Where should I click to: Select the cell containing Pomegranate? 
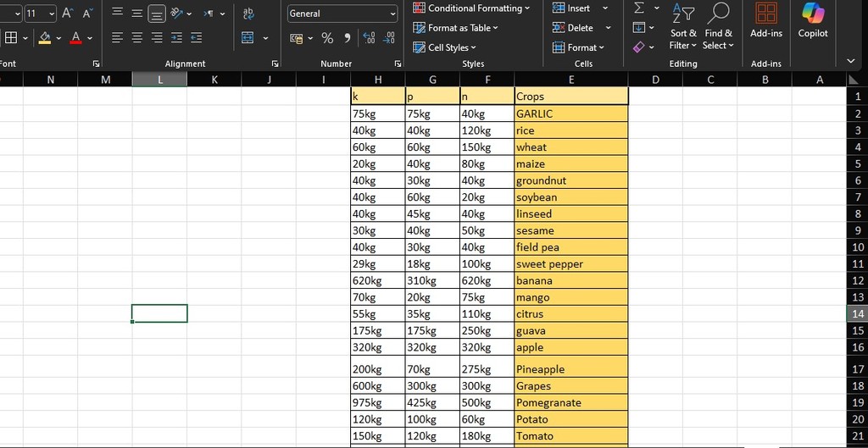570,402
